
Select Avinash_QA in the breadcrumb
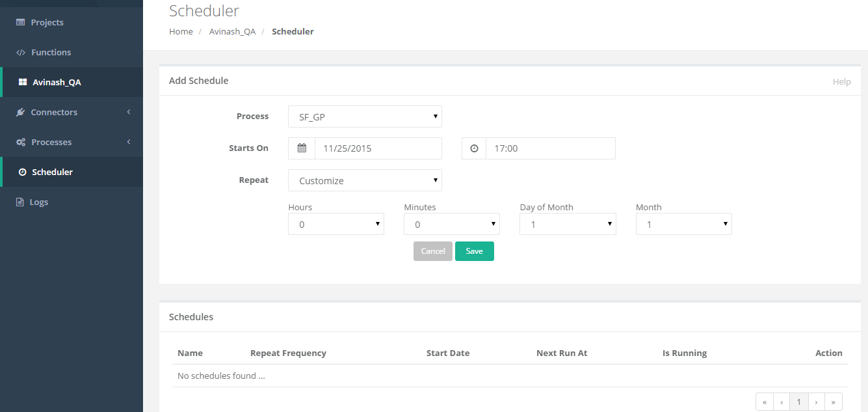click(x=232, y=31)
